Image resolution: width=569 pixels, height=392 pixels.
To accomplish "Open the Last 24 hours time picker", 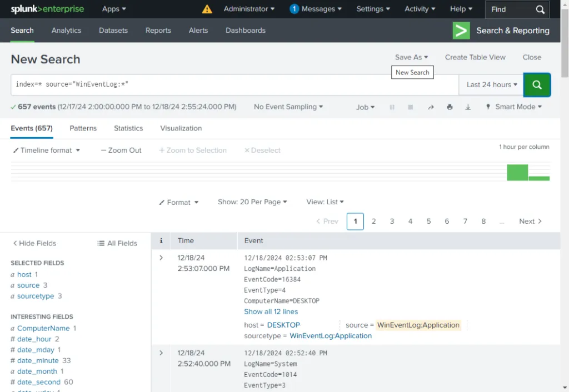I will 491,85.
